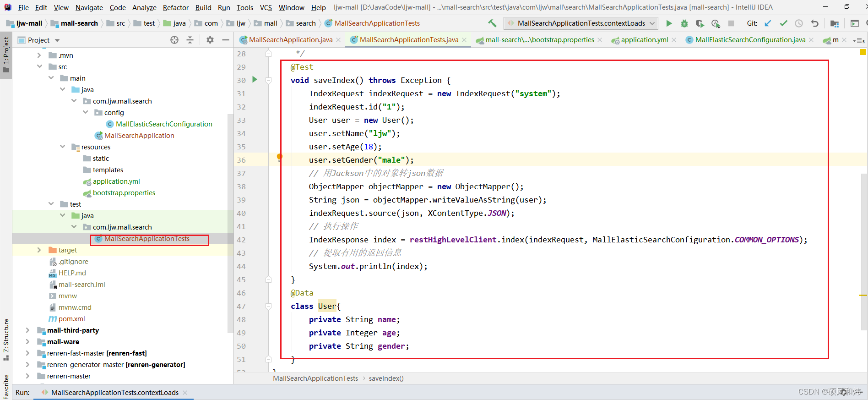This screenshot has height=400, width=868.
Task: Expand the mall-third-party module
Action: 28,330
